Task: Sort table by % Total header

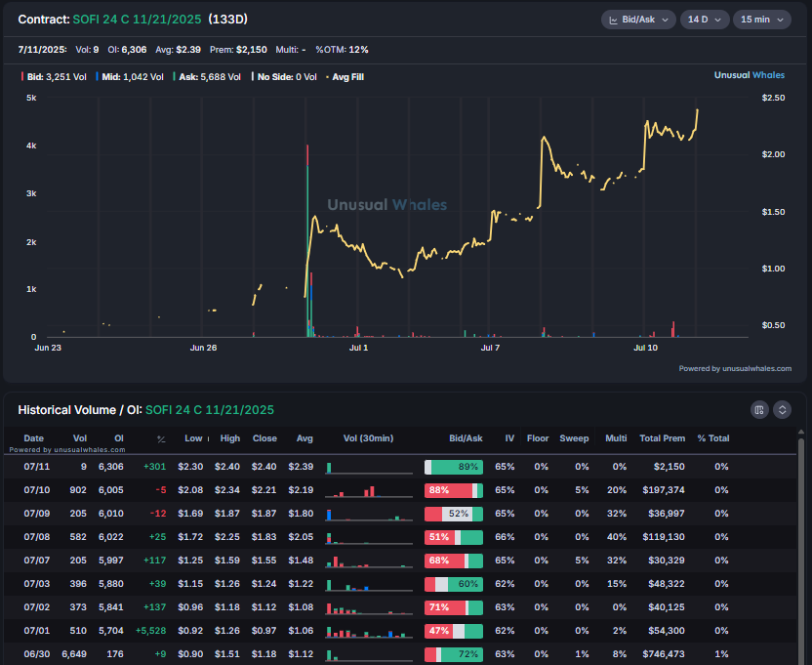Action: 712,438
